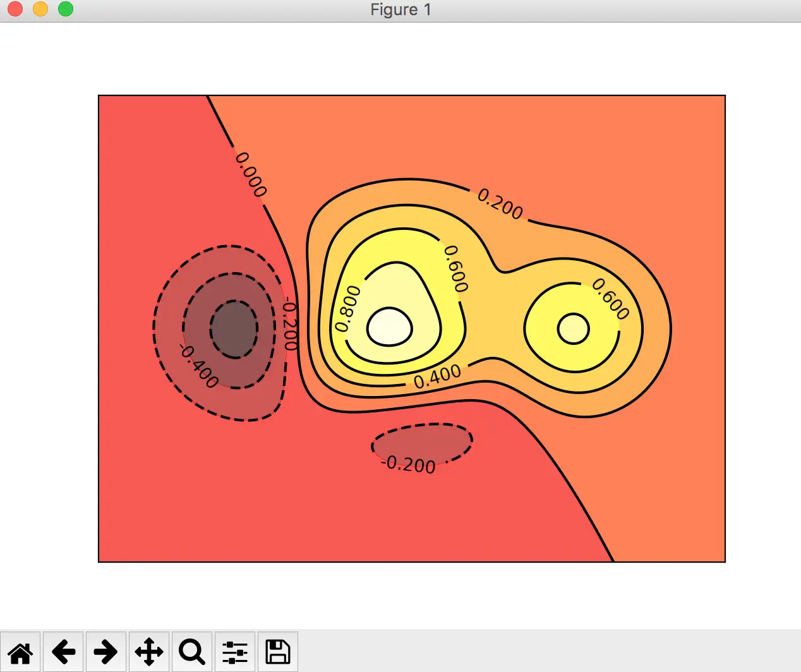Click the 0.800 contour label
Image resolution: width=801 pixels, height=672 pixels.
(347, 308)
